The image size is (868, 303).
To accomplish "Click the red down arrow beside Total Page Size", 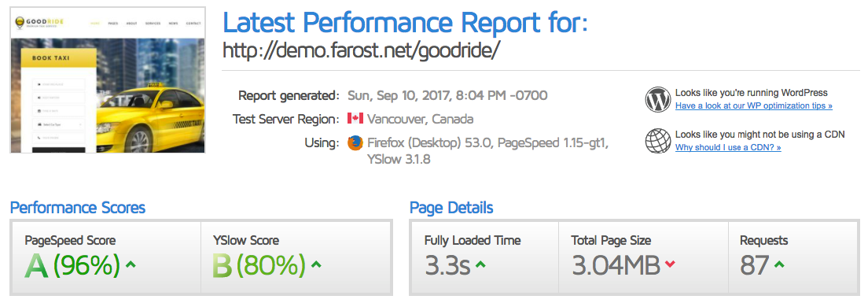I will 670,264.
